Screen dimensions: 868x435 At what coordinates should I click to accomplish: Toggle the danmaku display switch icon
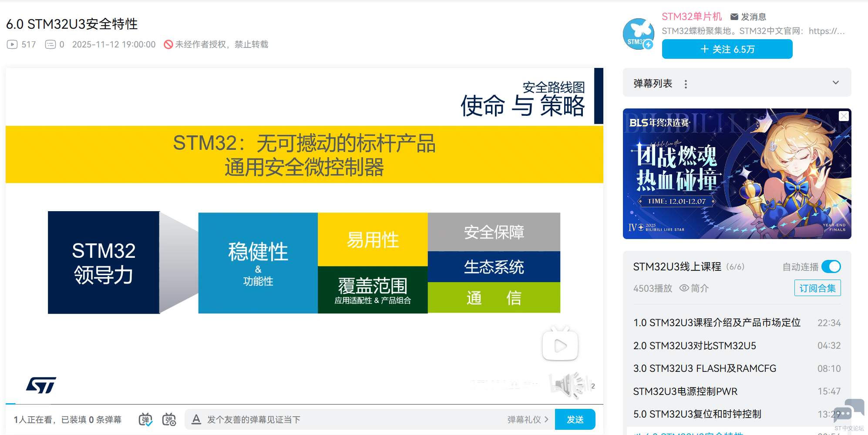click(x=145, y=420)
